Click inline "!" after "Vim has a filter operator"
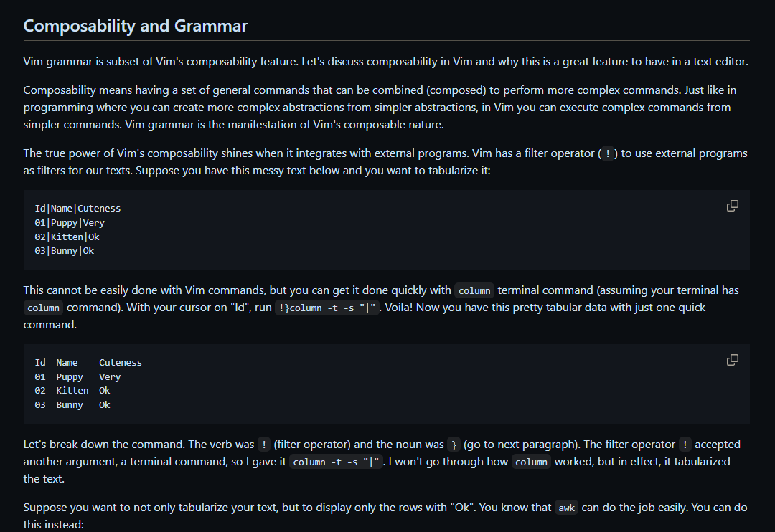Image resolution: width=775 pixels, height=532 pixels. pyautogui.click(x=608, y=154)
